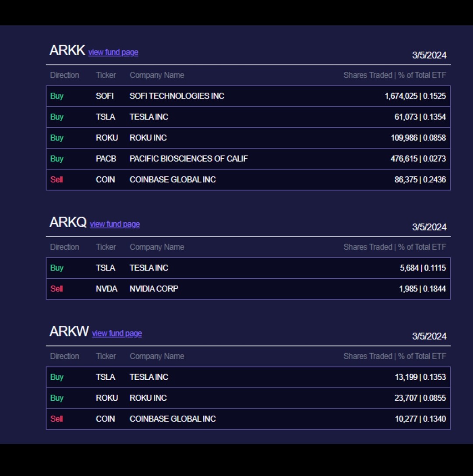Click Direction column header in ARKW table
Viewport: 473px width, 476px height.
click(x=64, y=357)
